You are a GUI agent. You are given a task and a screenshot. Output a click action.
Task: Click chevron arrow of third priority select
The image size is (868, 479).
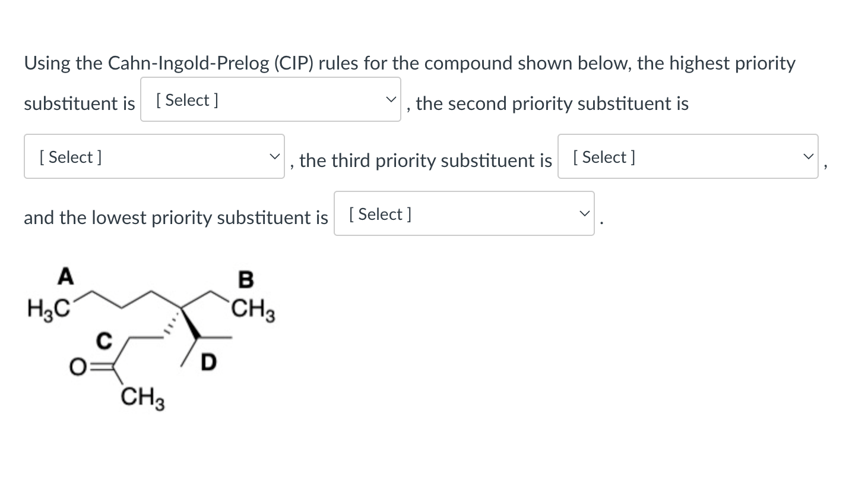(x=807, y=156)
